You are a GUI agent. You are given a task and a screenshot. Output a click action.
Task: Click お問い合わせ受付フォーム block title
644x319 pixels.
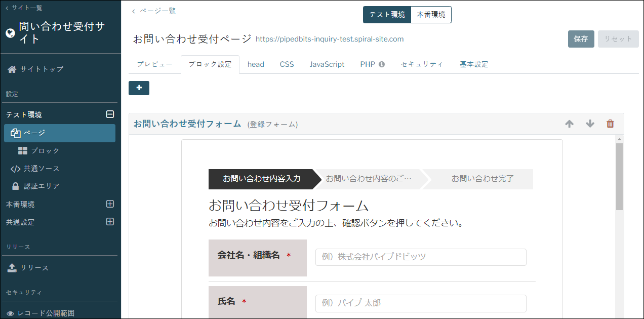(x=187, y=124)
